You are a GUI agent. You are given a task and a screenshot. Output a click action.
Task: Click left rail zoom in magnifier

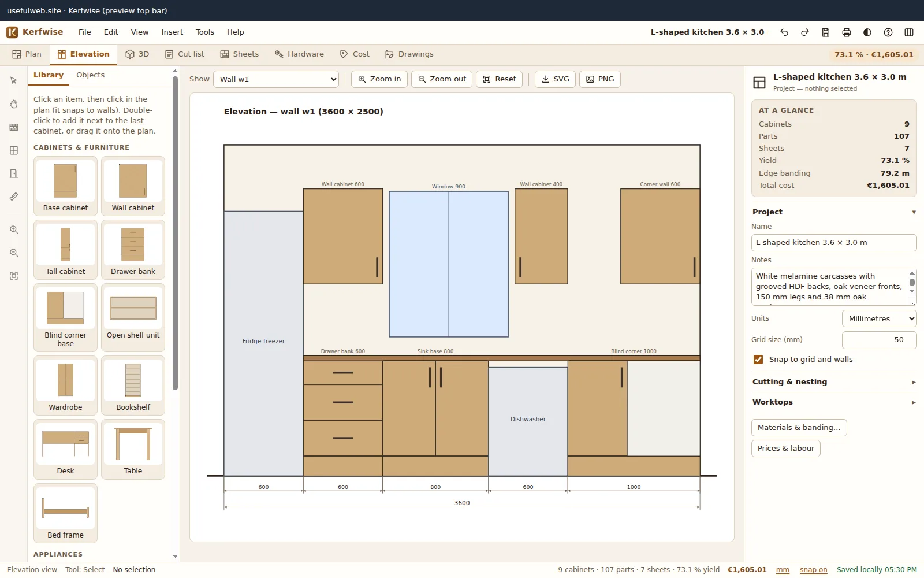(x=14, y=229)
